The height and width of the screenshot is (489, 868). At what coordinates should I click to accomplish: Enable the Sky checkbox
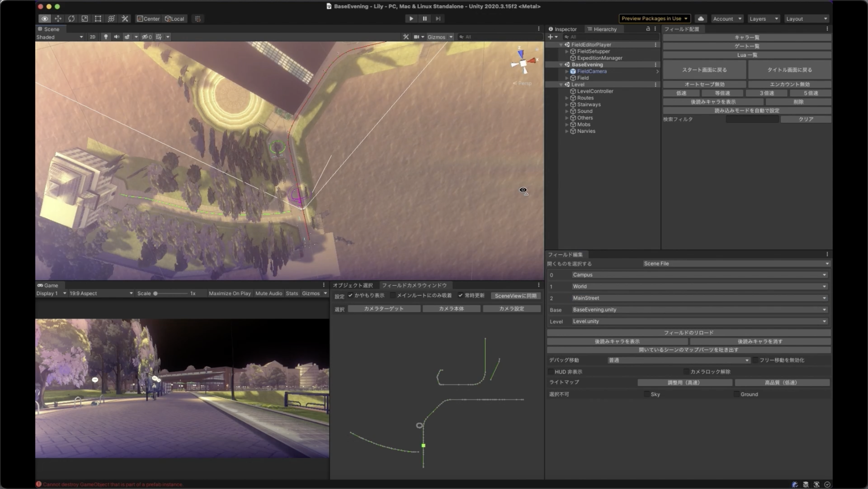click(646, 394)
